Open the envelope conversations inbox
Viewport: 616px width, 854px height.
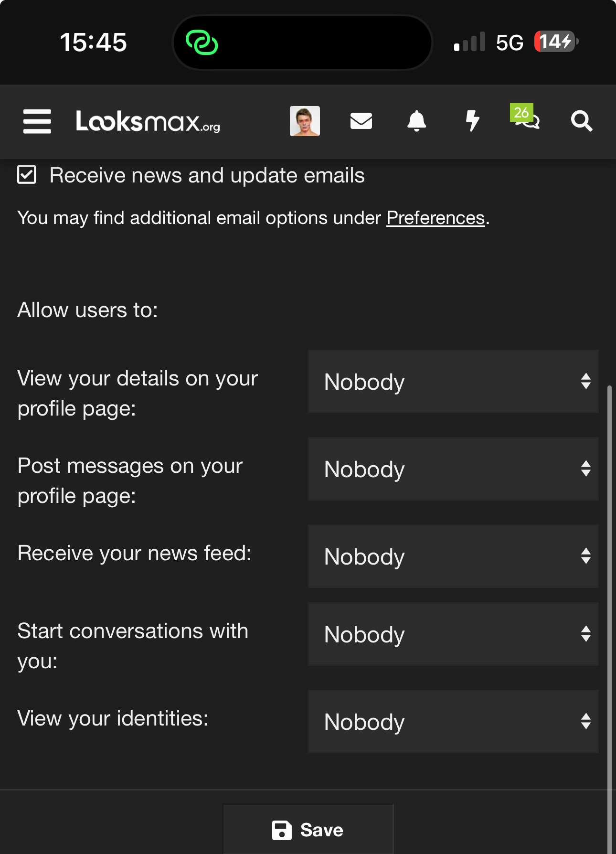361,121
